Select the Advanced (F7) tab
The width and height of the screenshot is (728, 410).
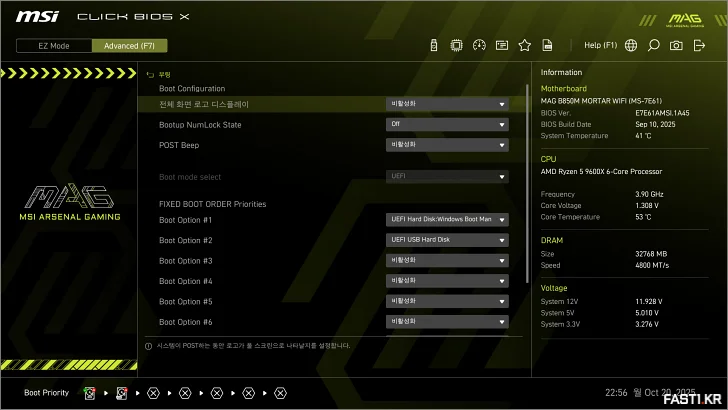pyautogui.click(x=130, y=46)
